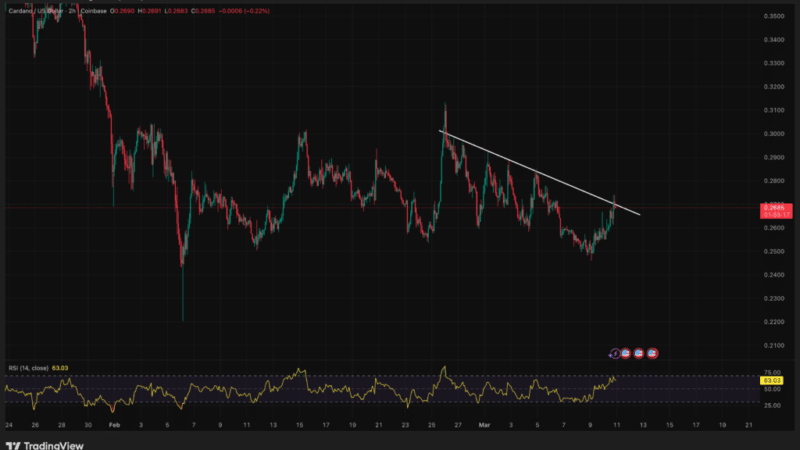This screenshot has height=450, width=800.
Task: Click the 28 date label on the time axis
Action: [x=62, y=425]
